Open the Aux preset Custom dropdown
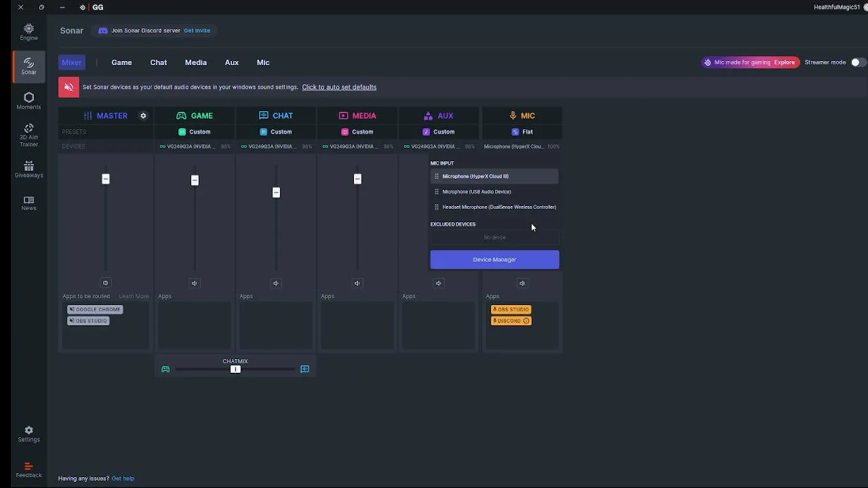Viewport: 868px width, 488px height. coord(439,131)
